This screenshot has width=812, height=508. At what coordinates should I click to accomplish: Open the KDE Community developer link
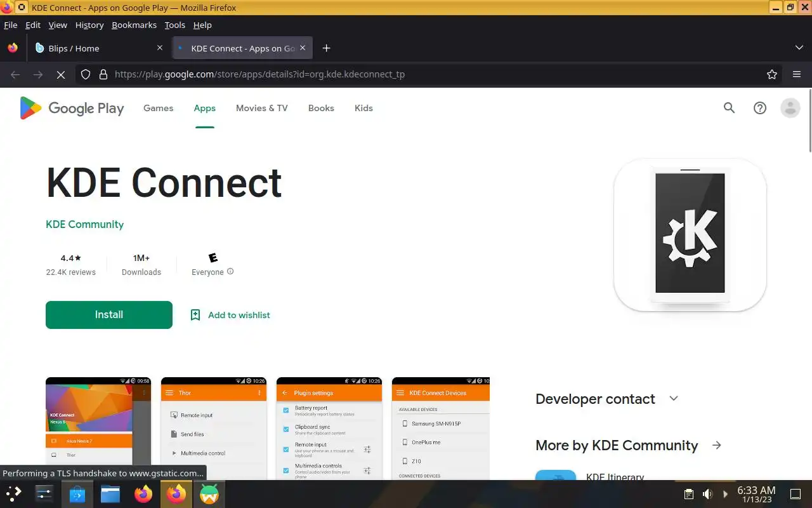84,224
